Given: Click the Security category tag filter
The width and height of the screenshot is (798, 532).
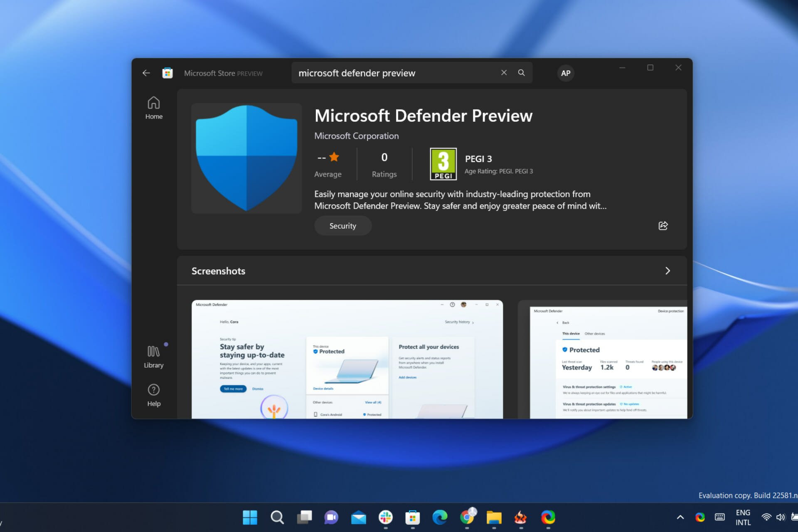Looking at the screenshot, I should (x=342, y=226).
